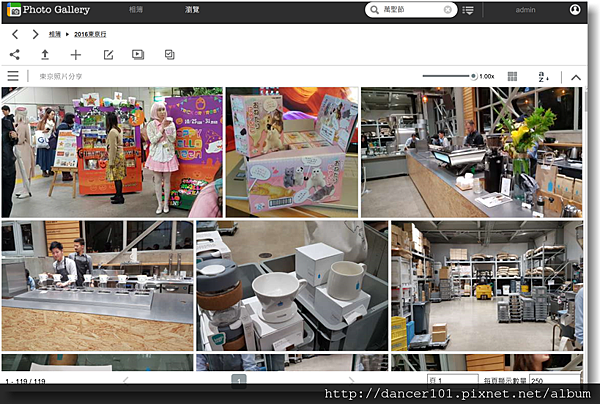The image size is (600, 404).
Task: Open the white mugs and dripper photo
Action: 292,285
